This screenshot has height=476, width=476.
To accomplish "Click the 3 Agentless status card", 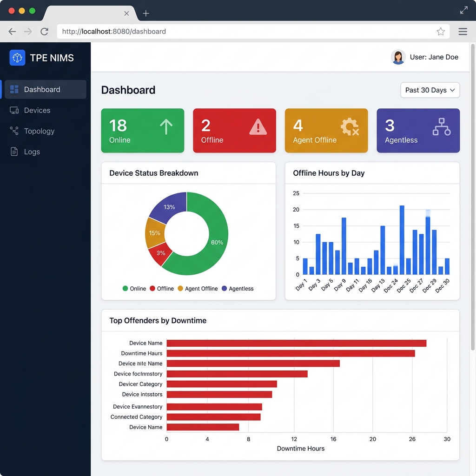I will pos(418,131).
